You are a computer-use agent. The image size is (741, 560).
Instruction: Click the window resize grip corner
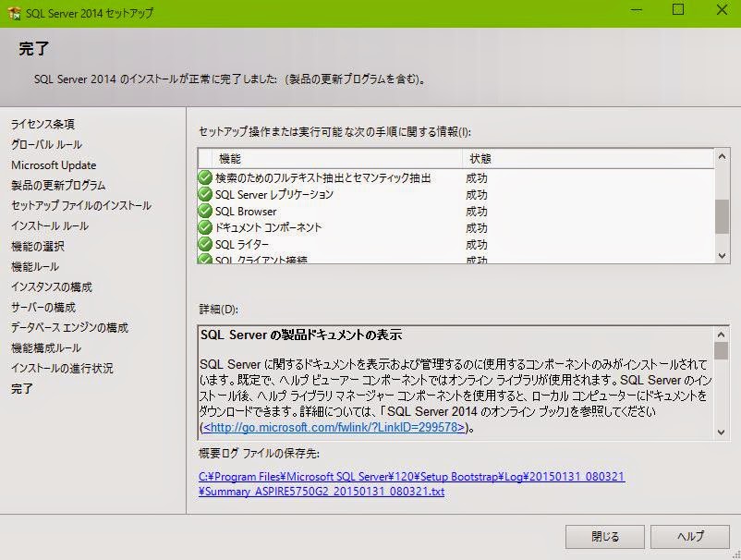735,555
